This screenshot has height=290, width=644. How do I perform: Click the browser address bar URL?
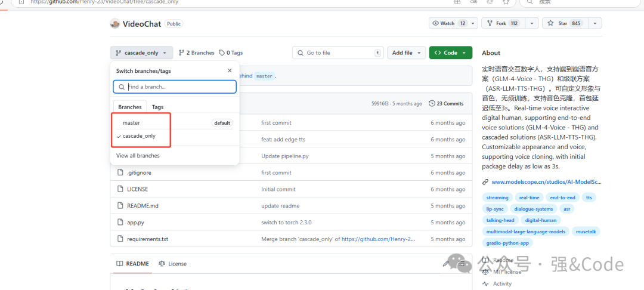(x=105, y=2)
